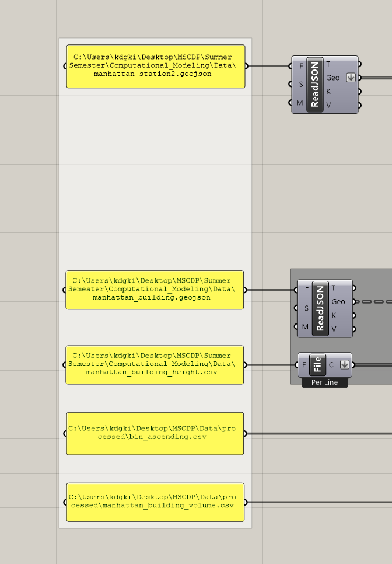392x564 pixels.
Task: Select the manhattan_station2.geojson path panel
Action: click(x=156, y=66)
